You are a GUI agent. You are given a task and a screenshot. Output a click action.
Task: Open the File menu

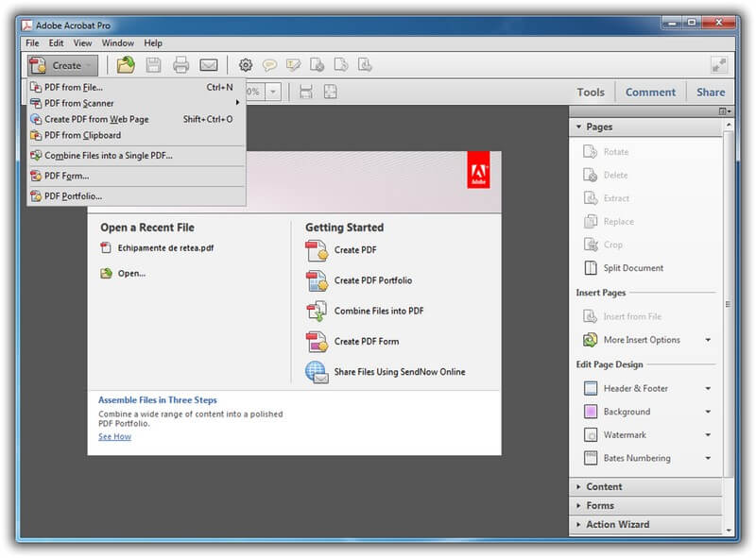pos(32,42)
